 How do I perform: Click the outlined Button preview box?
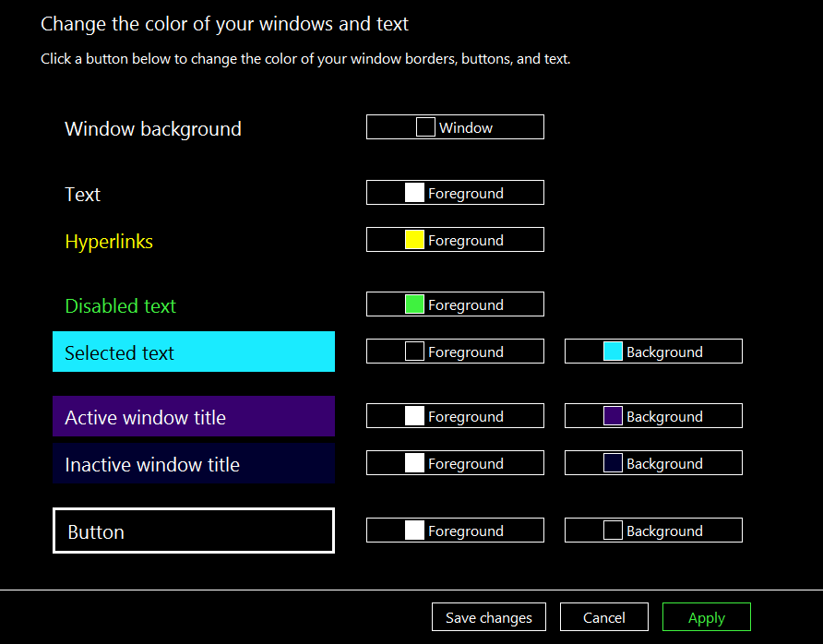(194, 531)
